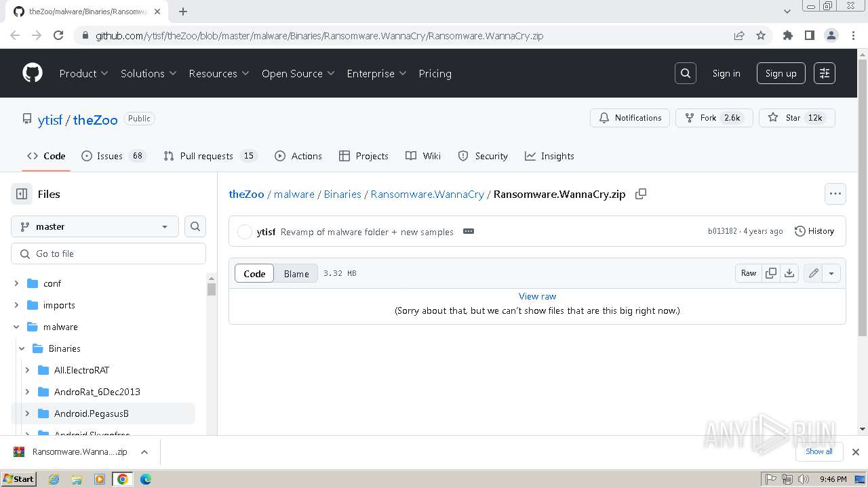Open the more file actions ellipsis button

pyautogui.click(x=835, y=194)
